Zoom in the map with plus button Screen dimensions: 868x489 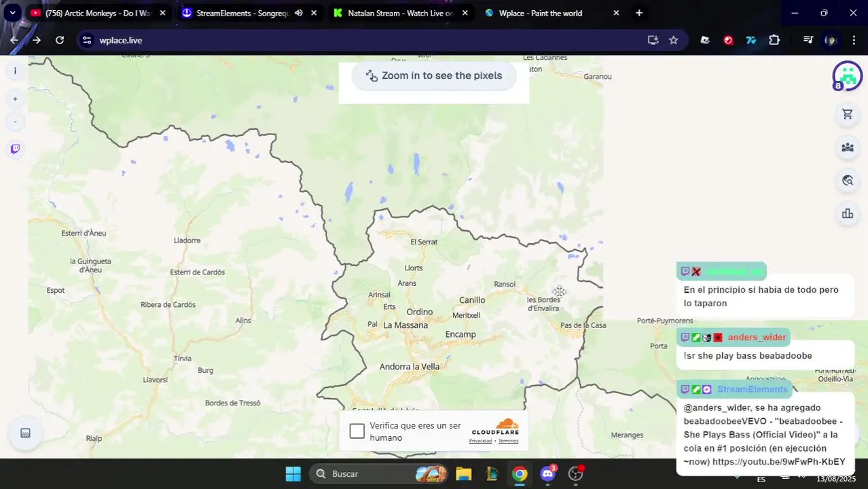click(x=15, y=99)
